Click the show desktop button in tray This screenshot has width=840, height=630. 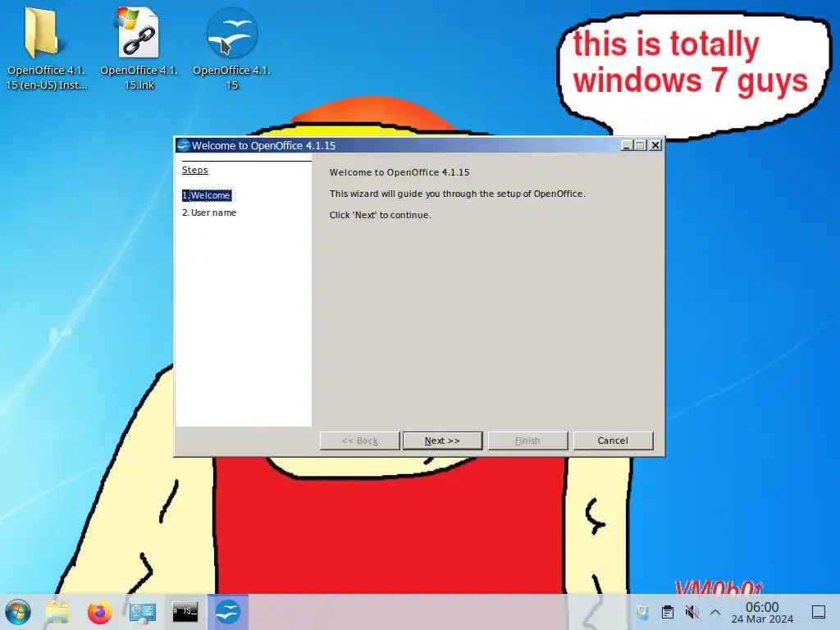[819, 612]
